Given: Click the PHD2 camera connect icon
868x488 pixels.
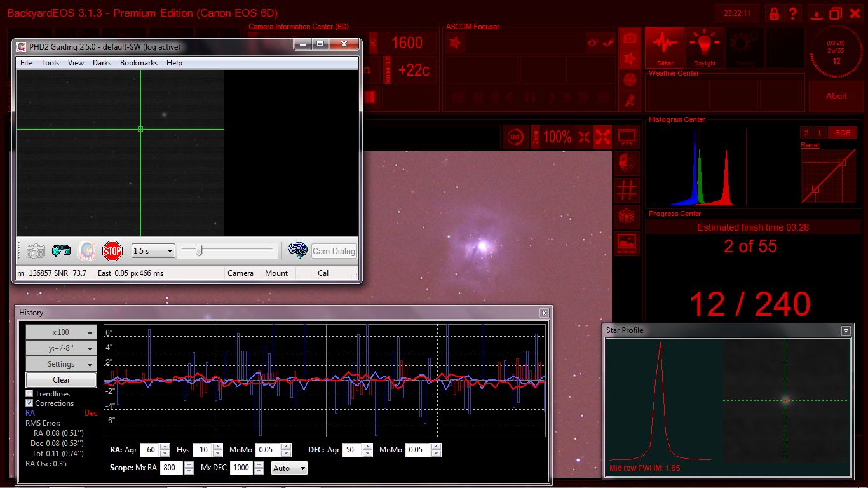Looking at the screenshot, I should 36,251.
